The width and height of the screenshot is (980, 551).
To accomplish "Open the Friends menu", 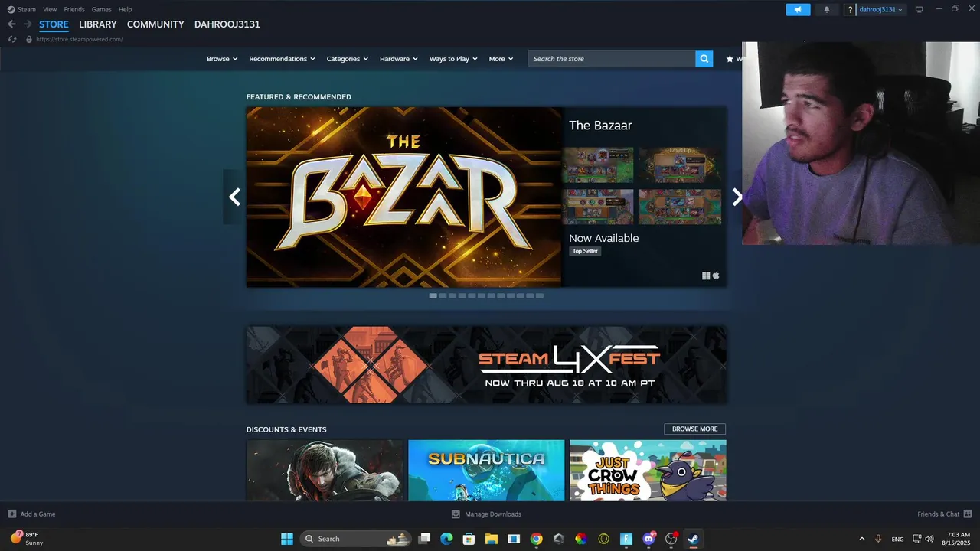I will [x=74, y=9].
